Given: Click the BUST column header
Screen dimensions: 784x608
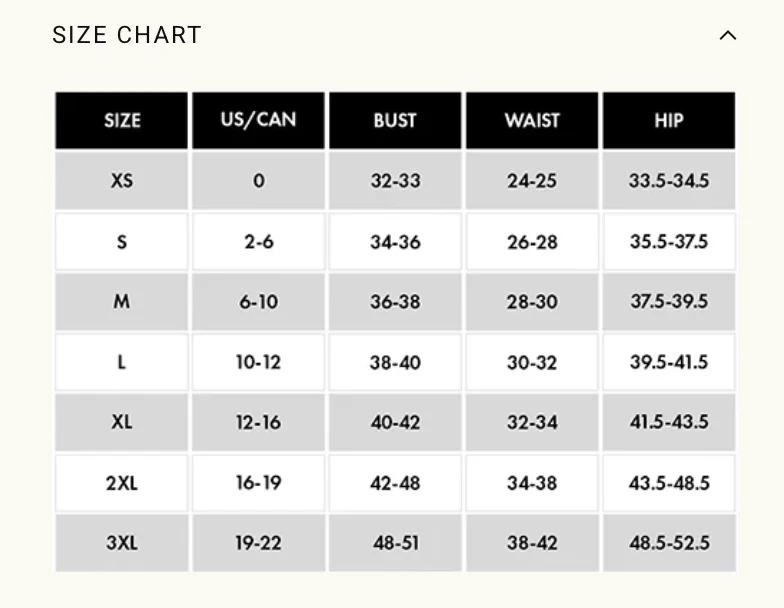Looking at the screenshot, I should [x=395, y=120].
